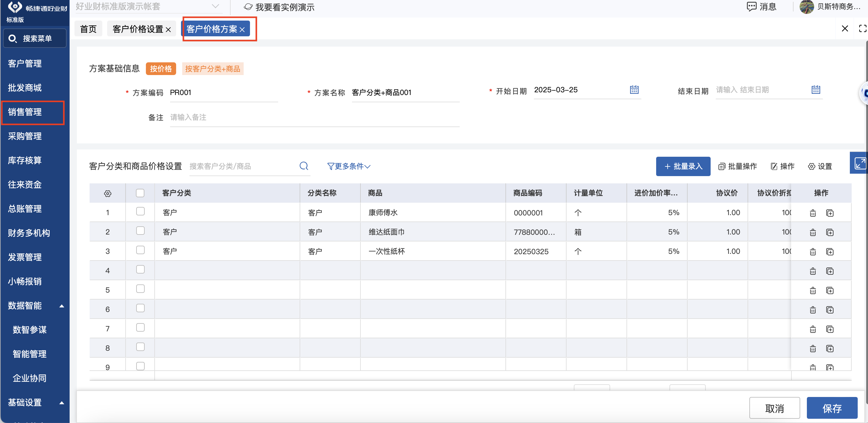
Task: Close the 客户价格方案 tab
Action: pyautogui.click(x=242, y=30)
